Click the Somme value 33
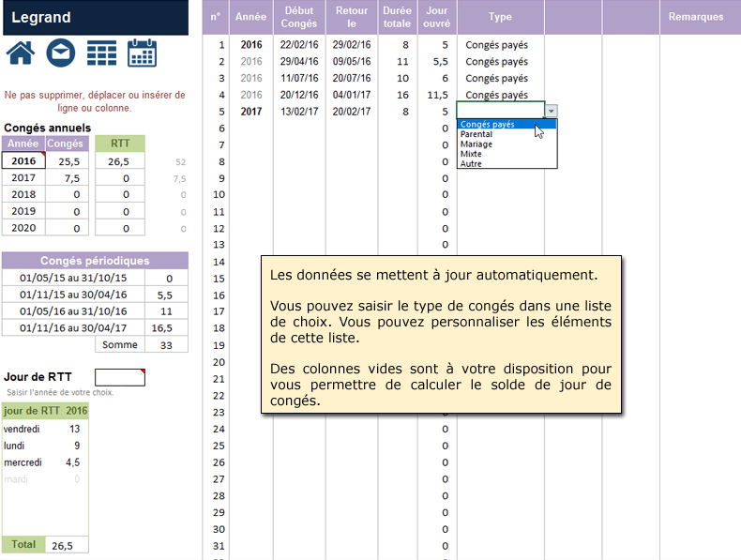This screenshot has width=741, height=560. [x=166, y=345]
